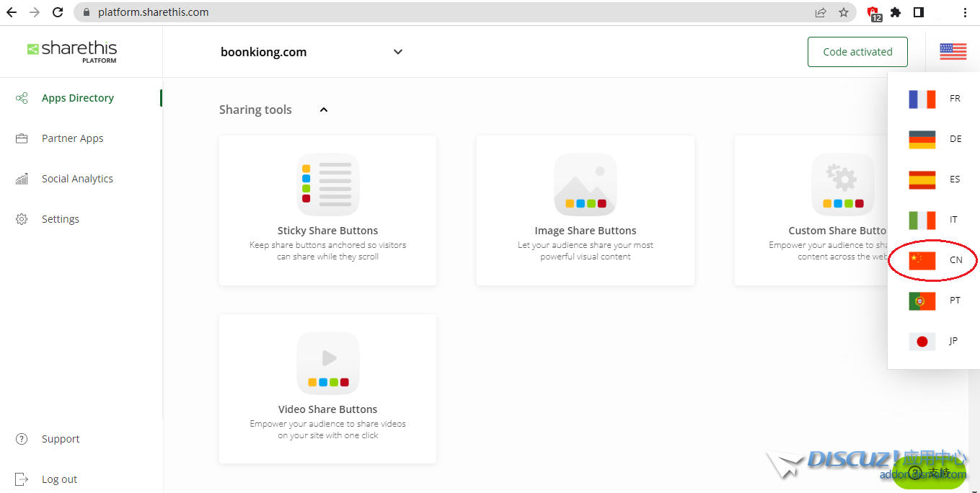Choose PT language label
The height and width of the screenshot is (493, 980).
point(955,301)
